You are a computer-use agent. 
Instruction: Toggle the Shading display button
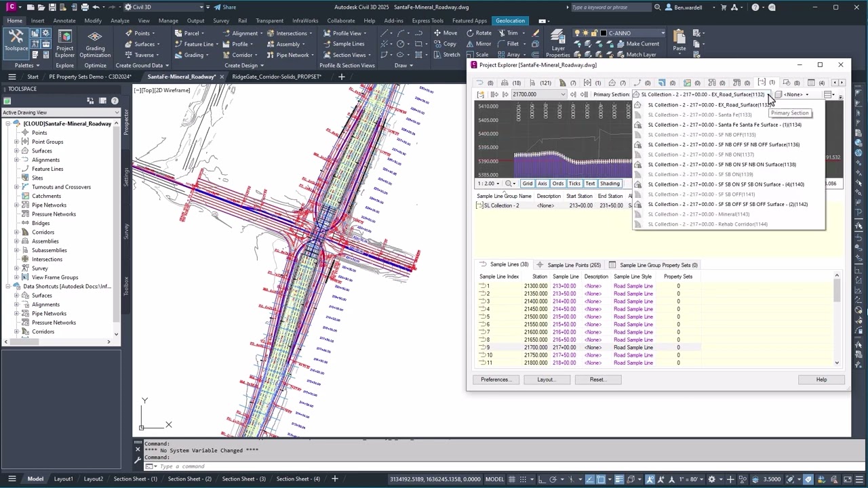coord(610,184)
